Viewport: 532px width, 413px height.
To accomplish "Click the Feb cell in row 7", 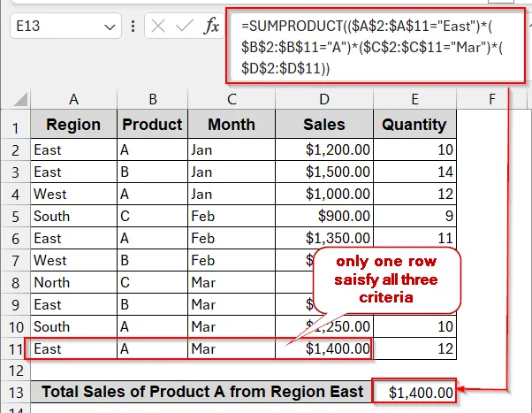I will [232, 260].
